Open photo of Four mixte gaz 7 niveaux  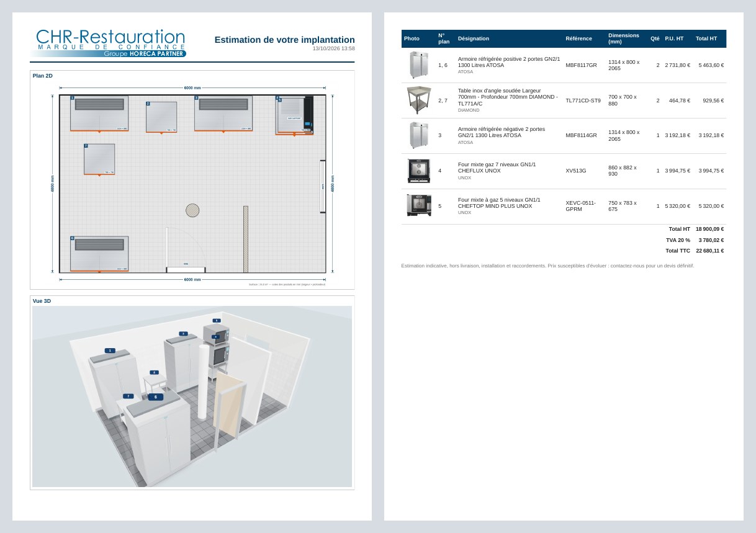pos(419,171)
